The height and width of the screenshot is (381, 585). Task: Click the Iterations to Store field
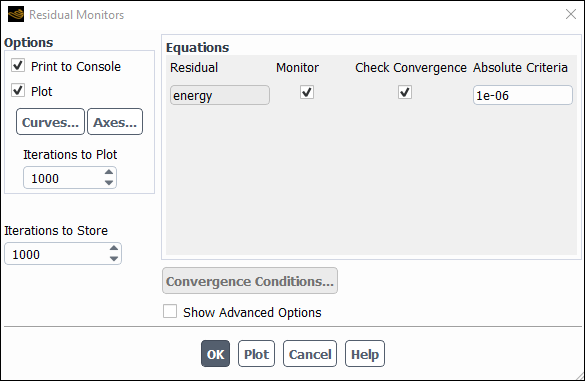click(x=57, y=254)
